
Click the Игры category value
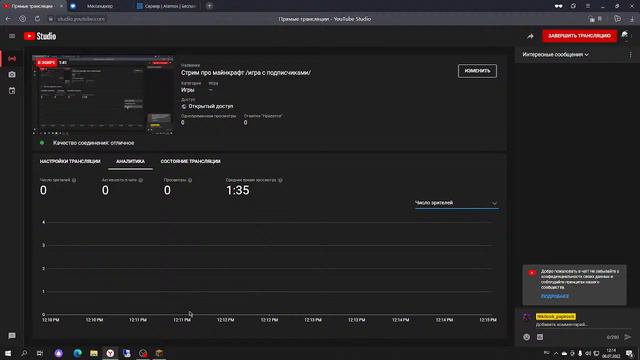tap(188, 90)
